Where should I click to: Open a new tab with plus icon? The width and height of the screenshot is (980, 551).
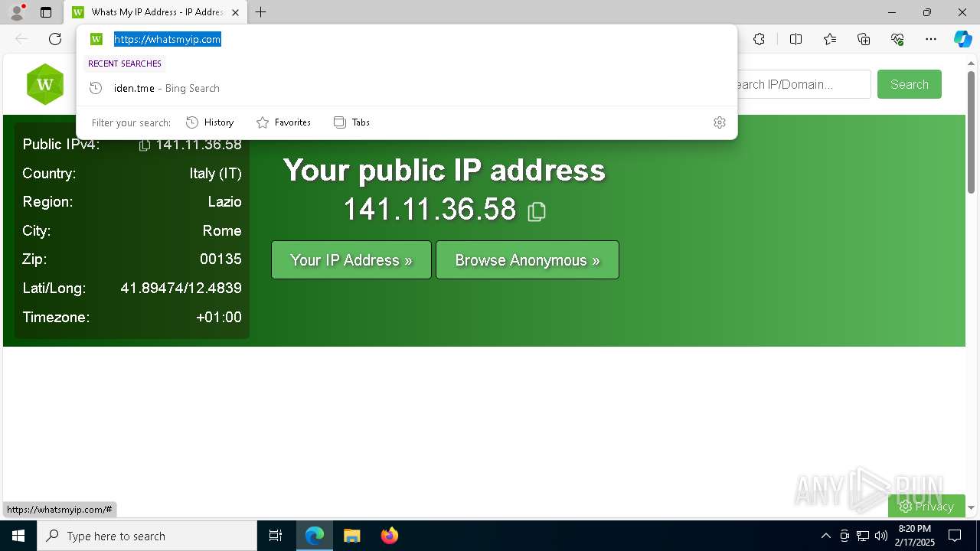(x=261, y=12)
